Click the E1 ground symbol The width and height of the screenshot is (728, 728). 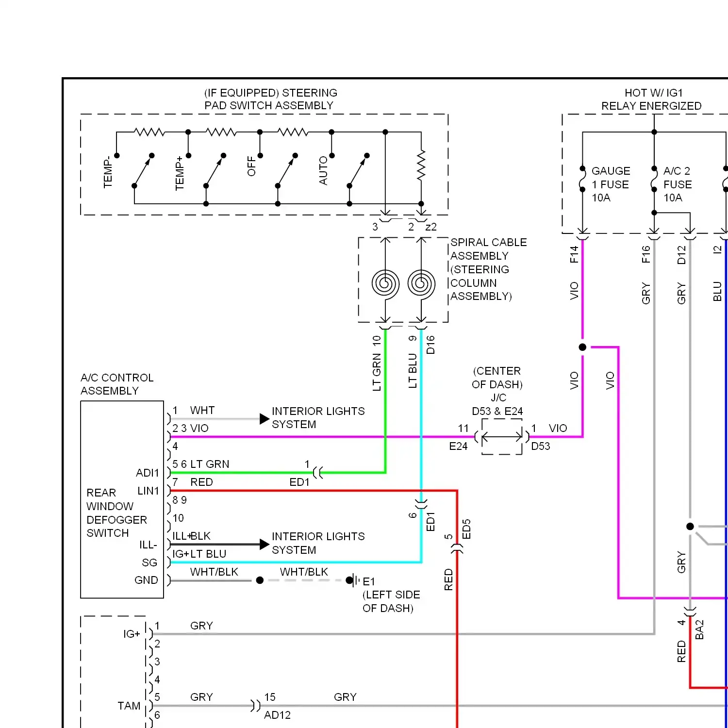point(353,580)
